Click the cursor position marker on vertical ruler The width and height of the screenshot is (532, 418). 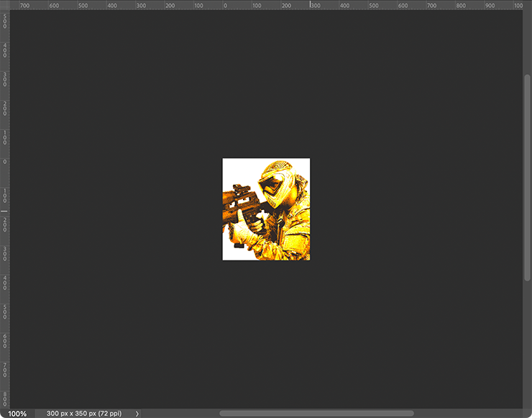coord(4,212)
